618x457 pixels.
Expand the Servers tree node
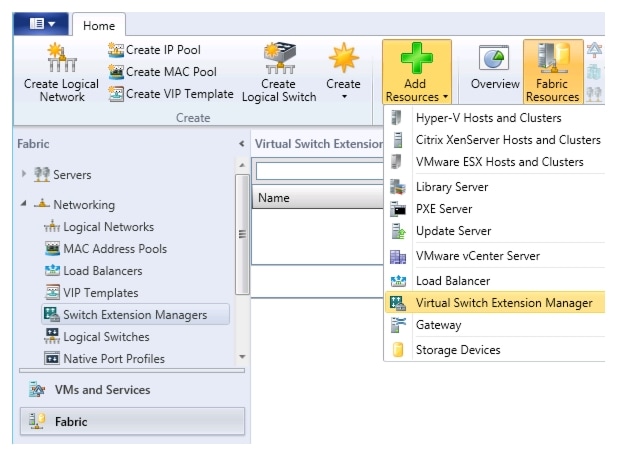pos(24,174)
